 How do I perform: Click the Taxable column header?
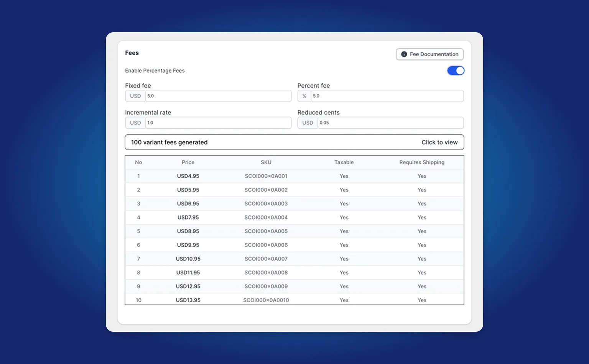click(x=344, y=162)
